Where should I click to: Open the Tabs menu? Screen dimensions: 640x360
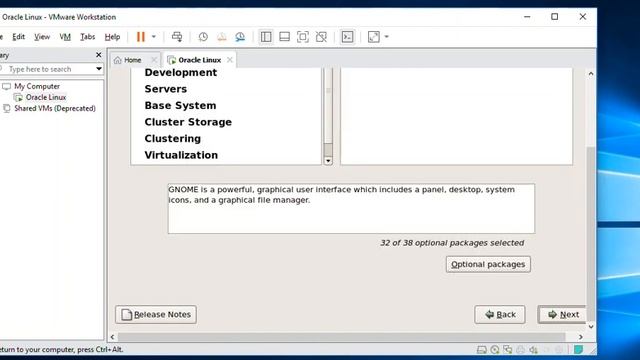(87, 37)
